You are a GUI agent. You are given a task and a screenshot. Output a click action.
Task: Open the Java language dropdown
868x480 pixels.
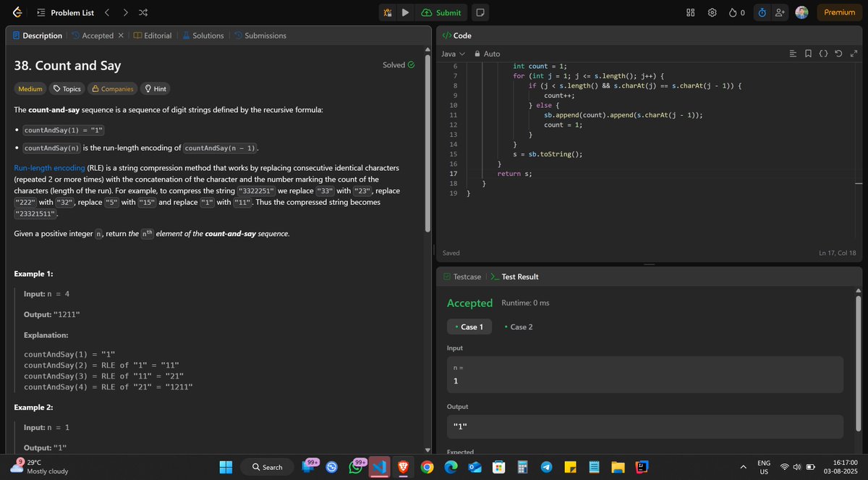453,54
